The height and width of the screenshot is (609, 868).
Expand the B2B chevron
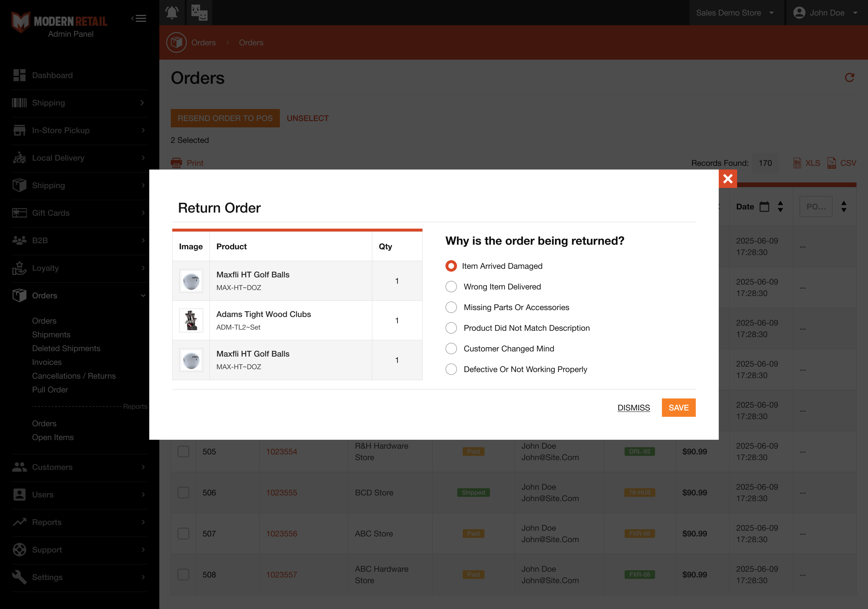[x=143, y=240]
